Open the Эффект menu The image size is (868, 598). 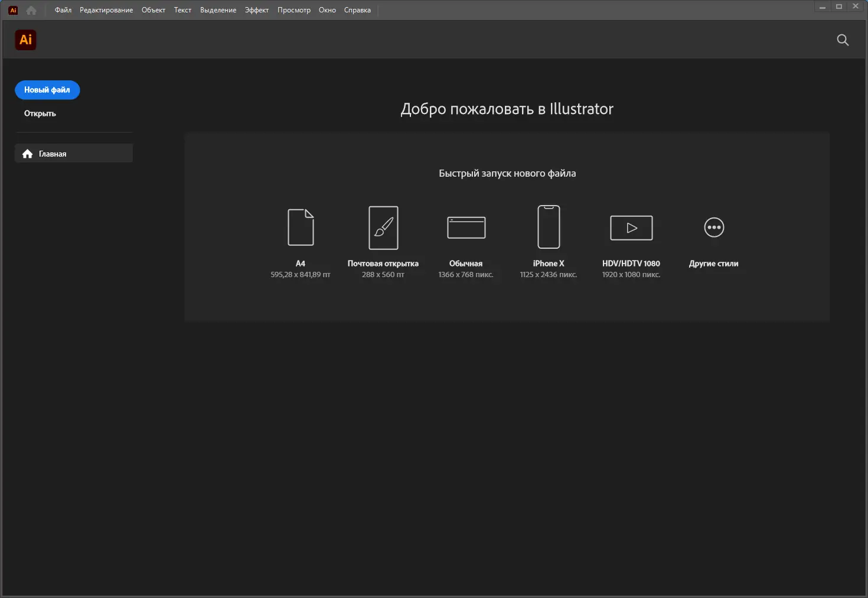(257, 9)
